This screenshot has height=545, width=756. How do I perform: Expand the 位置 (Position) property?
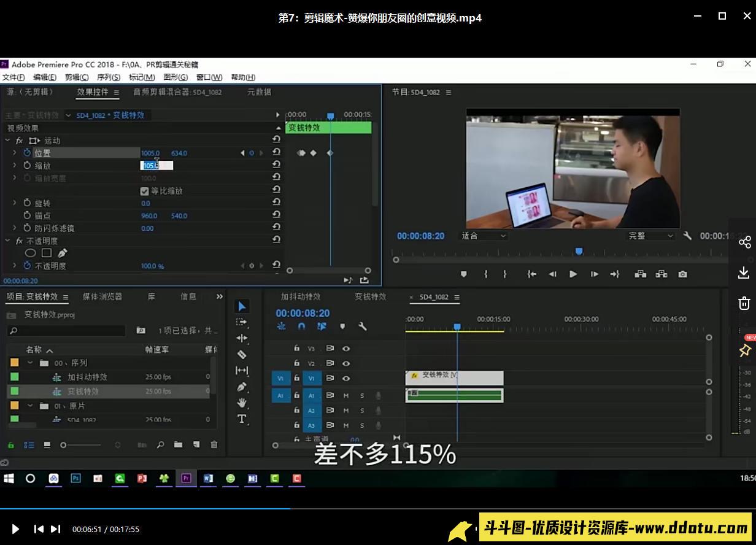[x=15, y=153]
